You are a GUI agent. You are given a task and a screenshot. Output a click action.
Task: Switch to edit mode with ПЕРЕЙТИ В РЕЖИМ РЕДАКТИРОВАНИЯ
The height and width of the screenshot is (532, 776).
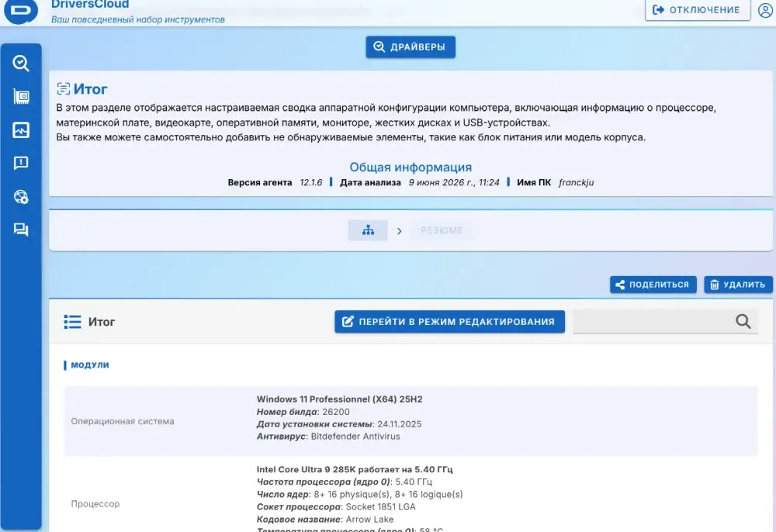449,321
